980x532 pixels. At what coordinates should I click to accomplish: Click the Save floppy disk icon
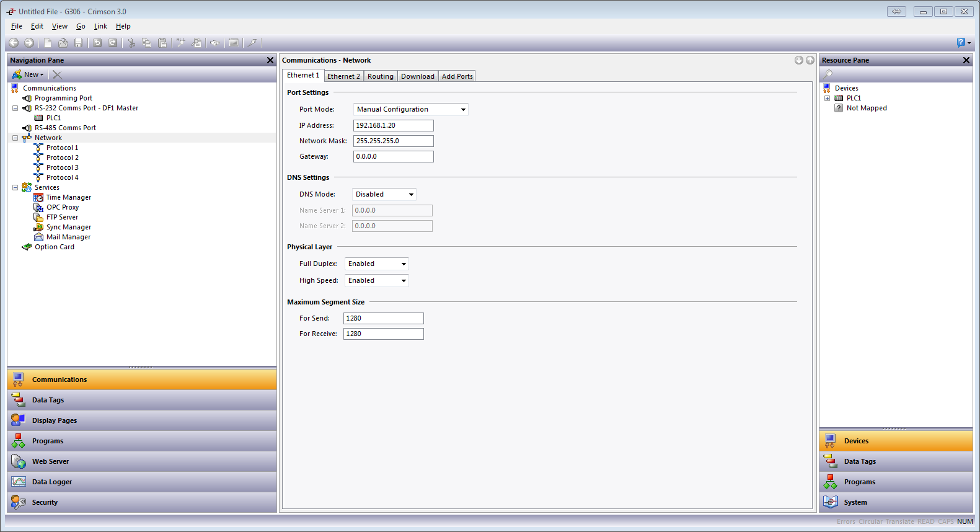79,43
